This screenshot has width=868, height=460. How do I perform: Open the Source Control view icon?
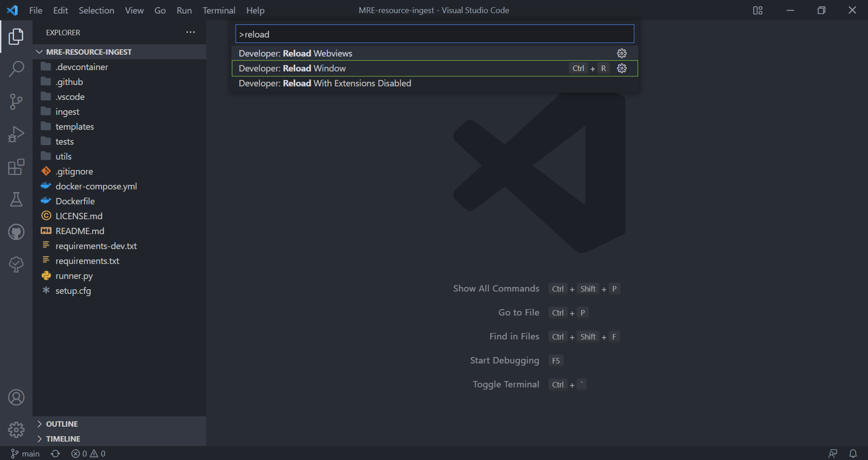coord(16,101)
